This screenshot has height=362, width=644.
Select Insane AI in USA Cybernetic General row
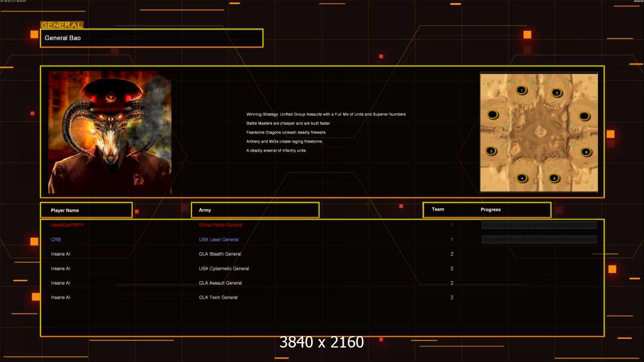pyautogui.click(x=60, y=268)
